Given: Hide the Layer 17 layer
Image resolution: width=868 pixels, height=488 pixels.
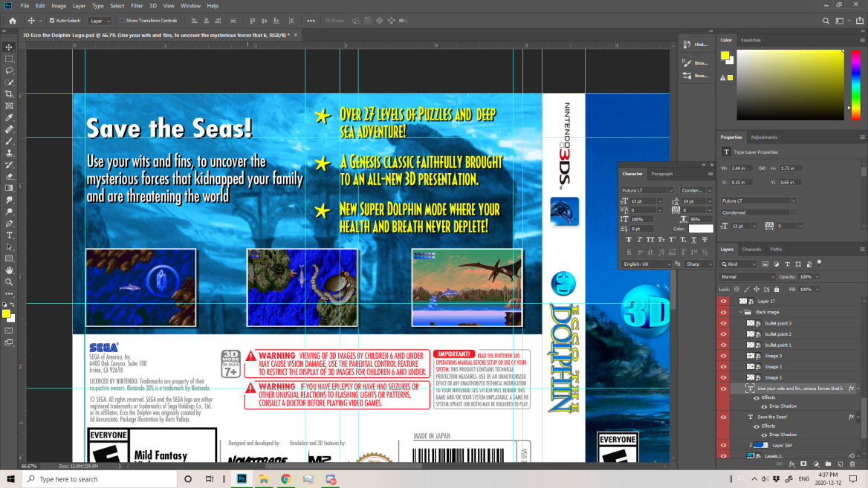Looking at the screenshot, I should point(724,302).
